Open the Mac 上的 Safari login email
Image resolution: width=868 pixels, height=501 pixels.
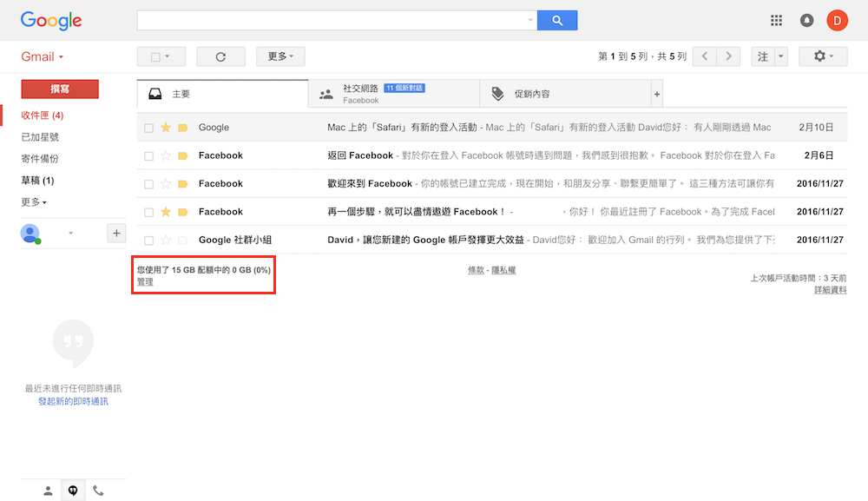[402, 128]
